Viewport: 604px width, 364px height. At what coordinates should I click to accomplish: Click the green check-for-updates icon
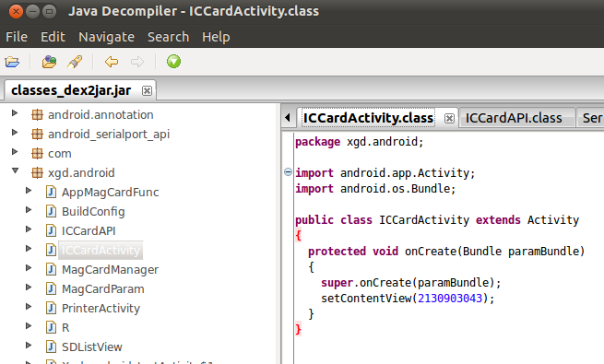click(173, 62)
